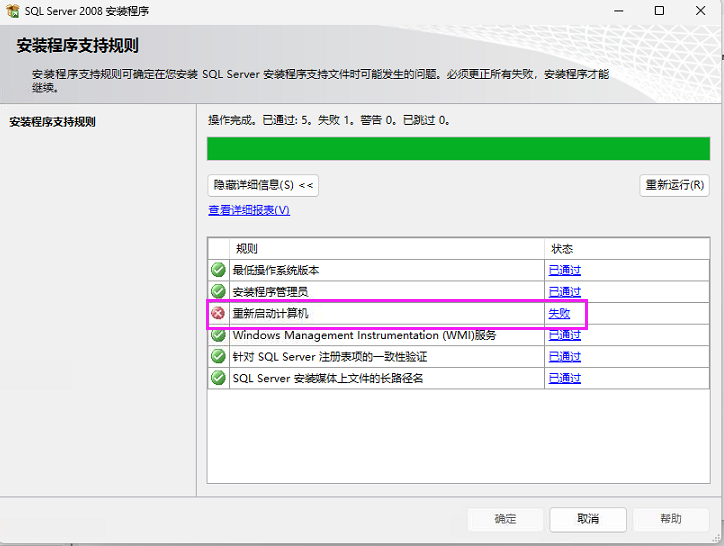Click the 重新运行(R) button
The height and width of the screenshot is (546, 724).
674,185
